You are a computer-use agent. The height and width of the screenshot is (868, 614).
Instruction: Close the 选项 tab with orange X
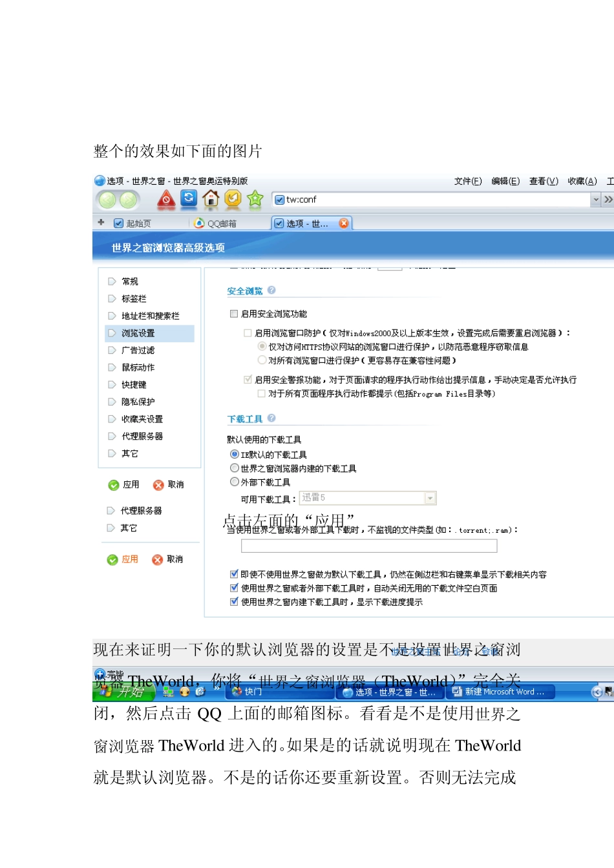point(344,223)
